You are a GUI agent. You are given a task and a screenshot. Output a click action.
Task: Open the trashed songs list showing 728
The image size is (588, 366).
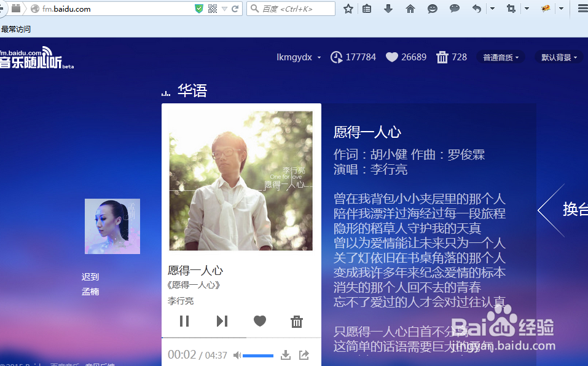tap(452, 57)
